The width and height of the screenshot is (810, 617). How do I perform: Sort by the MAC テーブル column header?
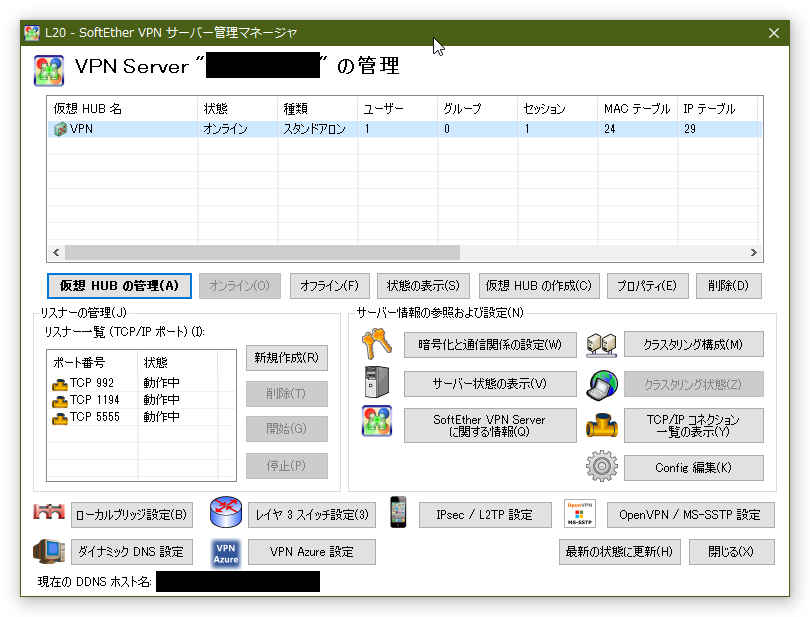638,109
